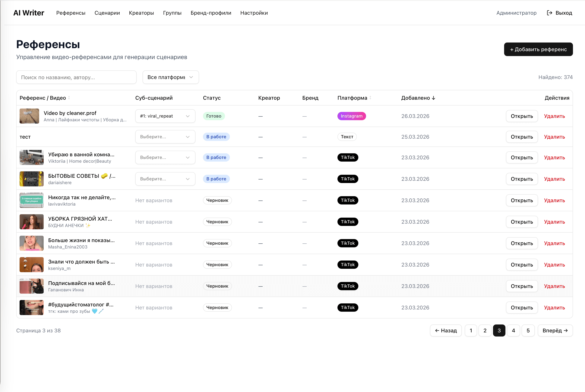
Task: Open the Все платформы filter dropdown
Action: tap(170, 77)
